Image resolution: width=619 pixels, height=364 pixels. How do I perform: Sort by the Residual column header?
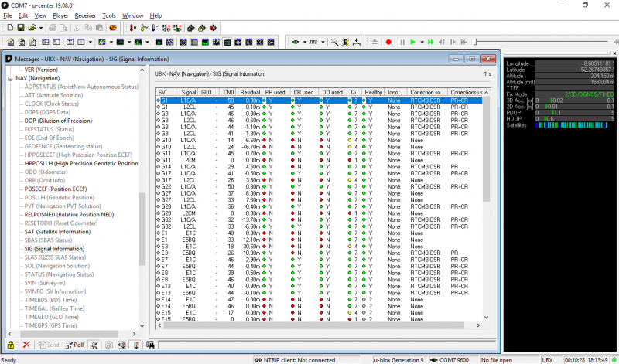click(x=250, y=92)
